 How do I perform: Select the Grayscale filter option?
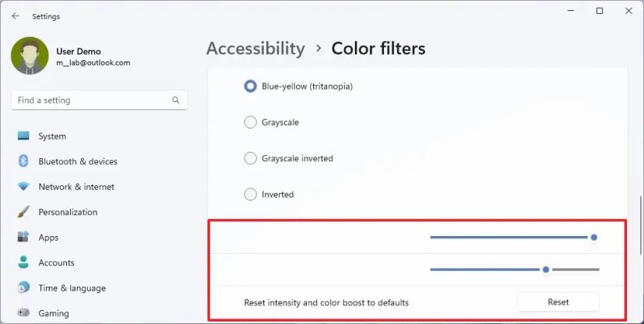250,122
